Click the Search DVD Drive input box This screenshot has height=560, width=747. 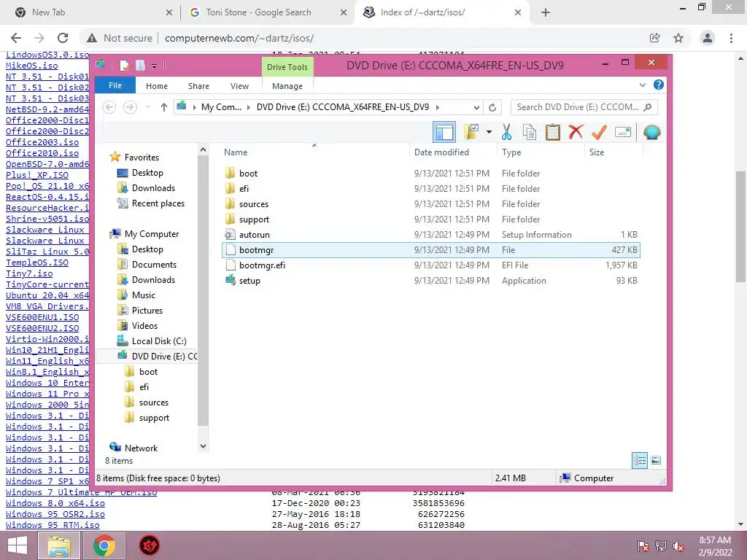click(584, 107)
